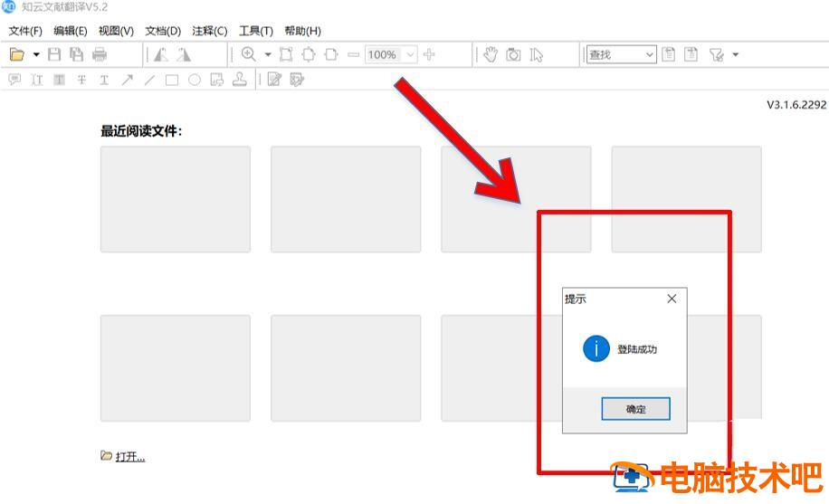Viewport: 829px width, 504px height.
Task: Select the underline text tool
Action: point(104,80)
